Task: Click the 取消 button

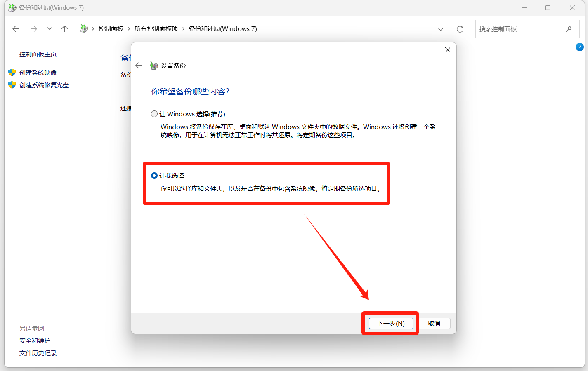Action: coord(434,323)
